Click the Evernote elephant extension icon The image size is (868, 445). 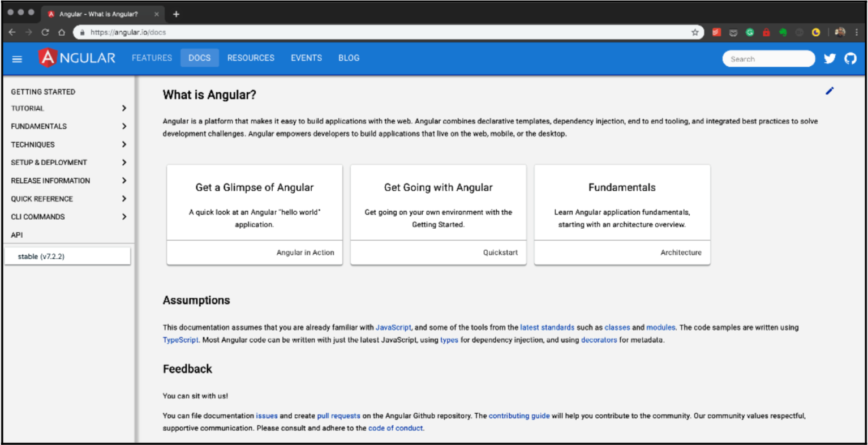pos(783,32)
